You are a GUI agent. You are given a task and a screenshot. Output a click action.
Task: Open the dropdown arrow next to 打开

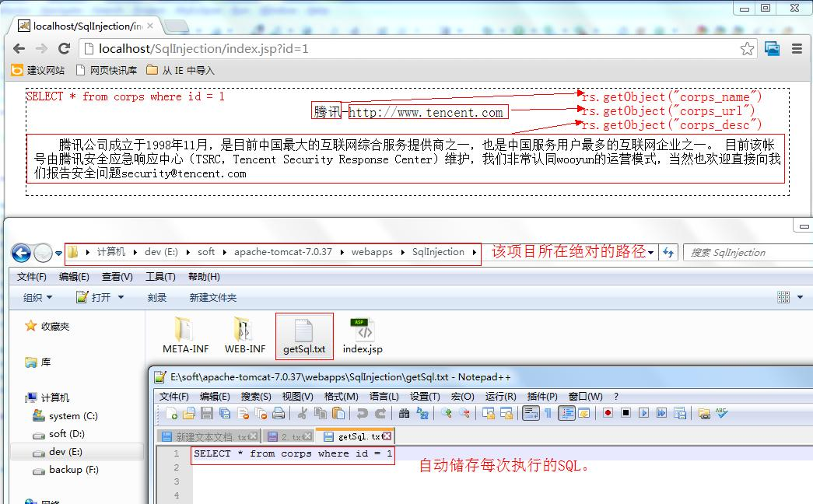coord(121,297)
